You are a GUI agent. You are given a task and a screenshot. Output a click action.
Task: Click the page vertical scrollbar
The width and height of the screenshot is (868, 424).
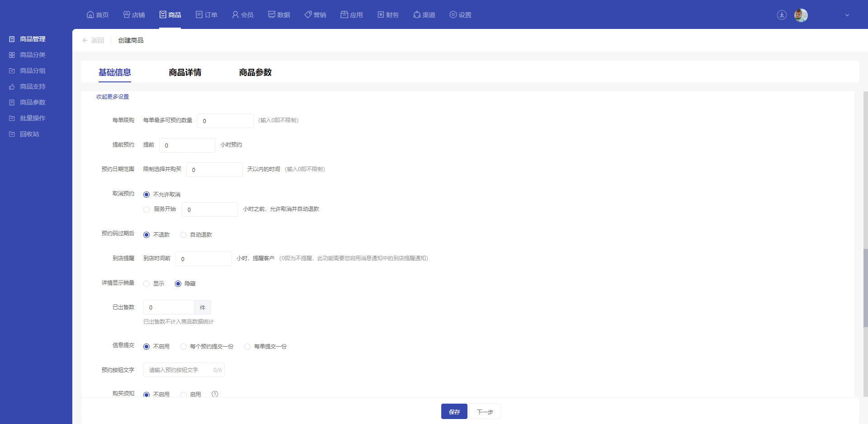(865, 288)
